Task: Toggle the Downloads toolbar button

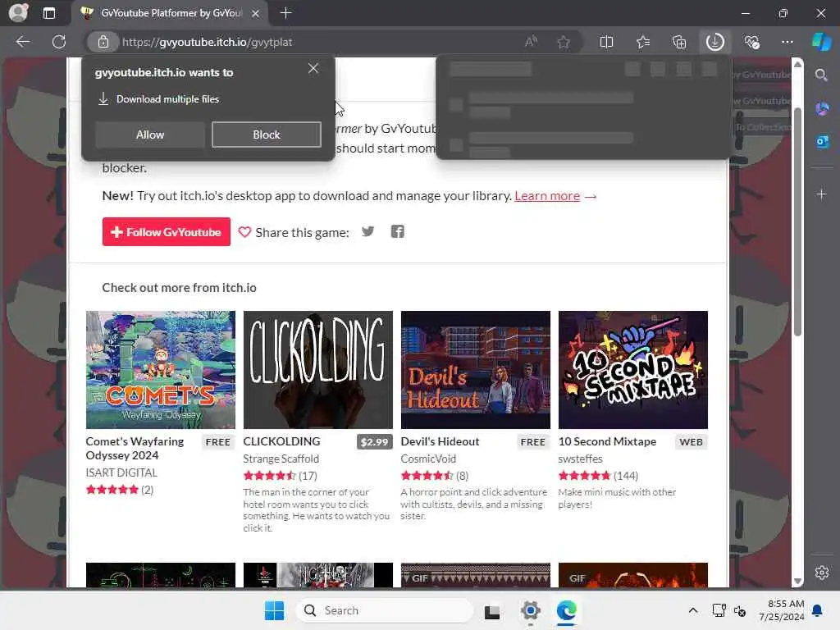Action: (714, 42)
